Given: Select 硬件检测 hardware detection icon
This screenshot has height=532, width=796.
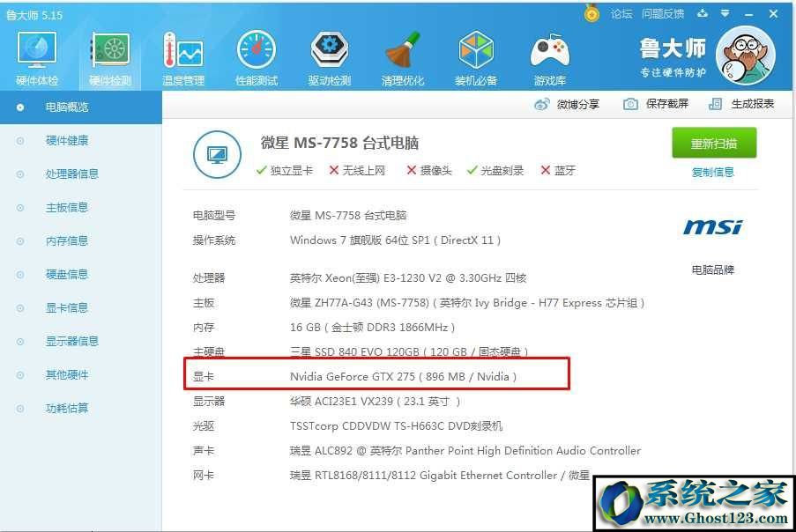Looking at the screenshot, I should (x=110, y=58).
